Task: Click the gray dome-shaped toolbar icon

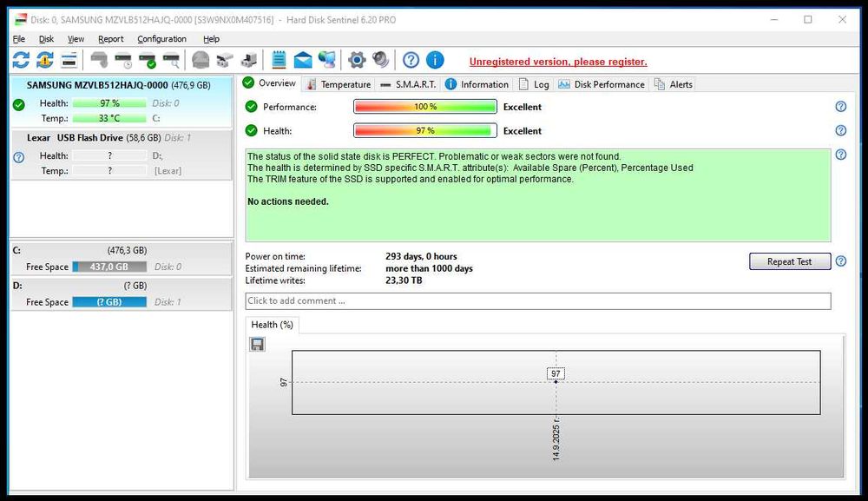Action: point(201,60)
